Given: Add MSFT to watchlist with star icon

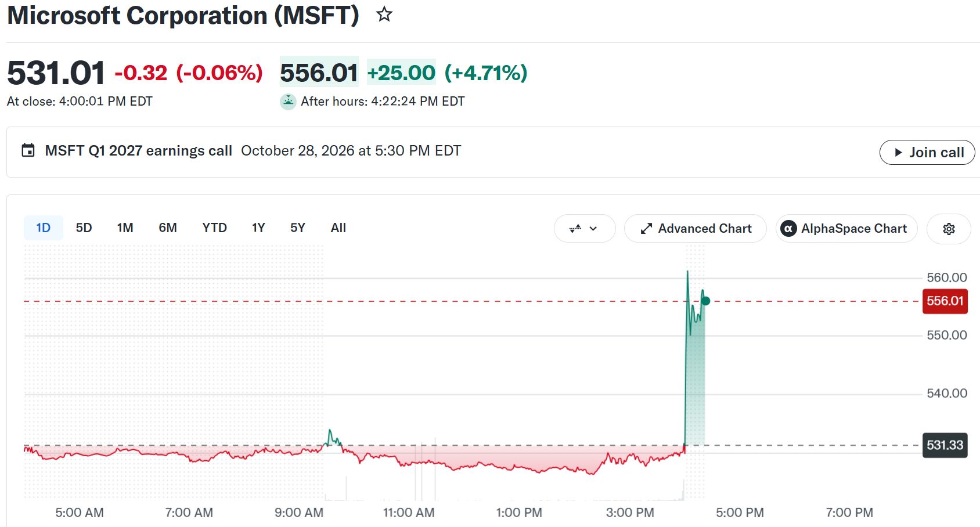Looking at the screenshot, I should [x=384, y=14].
